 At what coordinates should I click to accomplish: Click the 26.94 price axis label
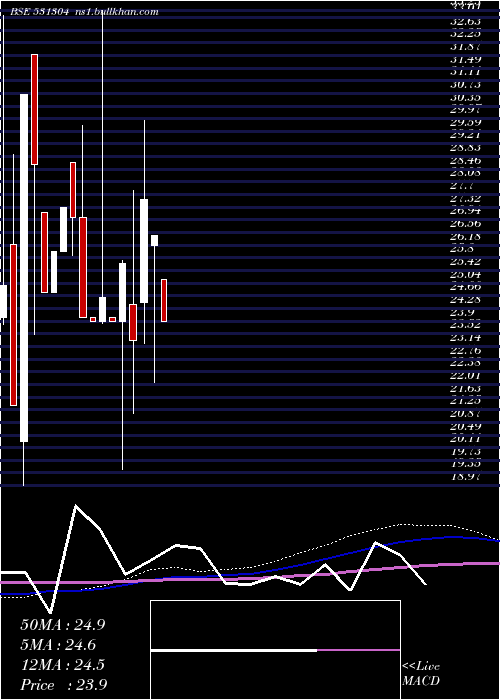coord(465,211)
